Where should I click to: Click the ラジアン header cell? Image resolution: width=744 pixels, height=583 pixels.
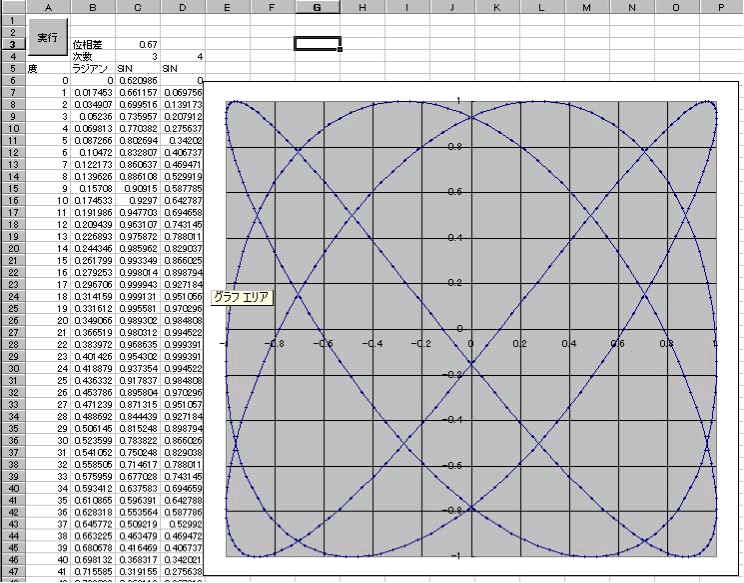(93, 68)
